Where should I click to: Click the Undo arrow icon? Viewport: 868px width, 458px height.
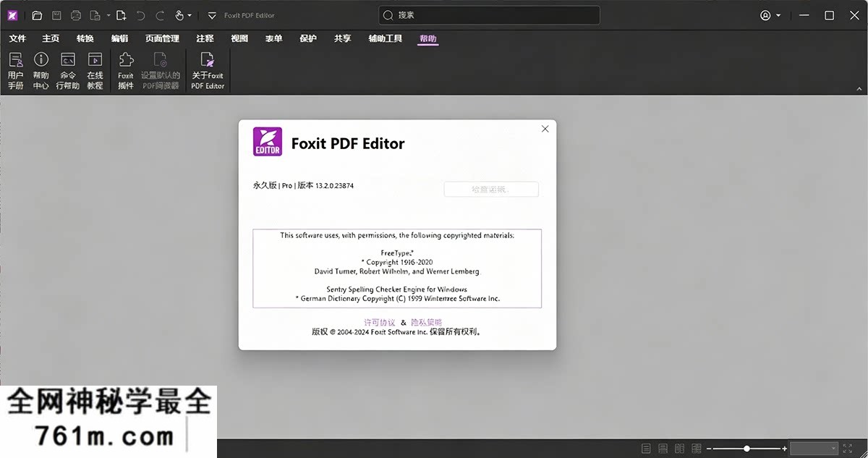tap(140, 15)
